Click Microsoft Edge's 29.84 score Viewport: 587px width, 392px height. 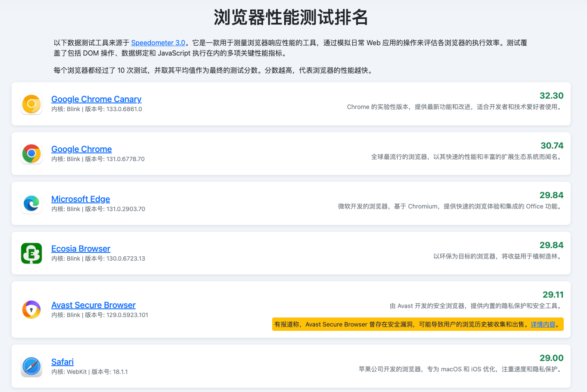552,195
